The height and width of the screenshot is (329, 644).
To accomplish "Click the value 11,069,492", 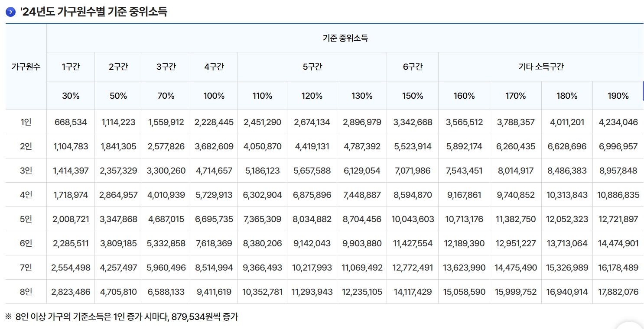I will click(362, 268).
